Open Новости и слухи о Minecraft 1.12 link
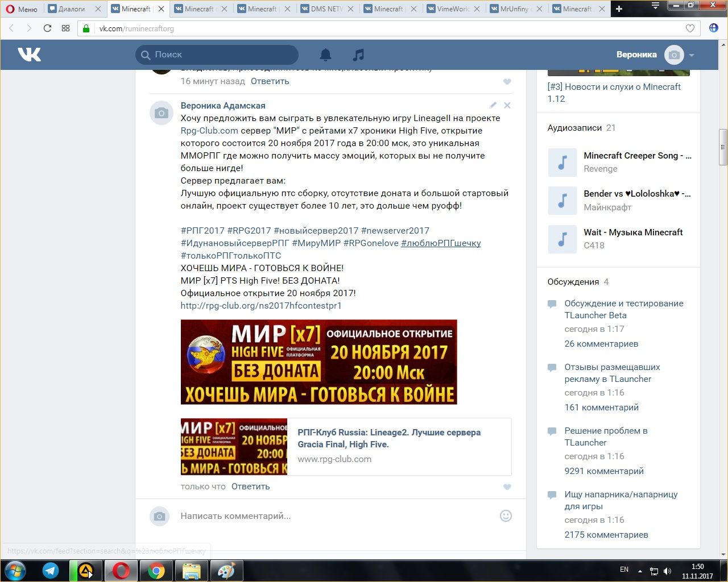 pyautogui.click(x=614, y=93)
